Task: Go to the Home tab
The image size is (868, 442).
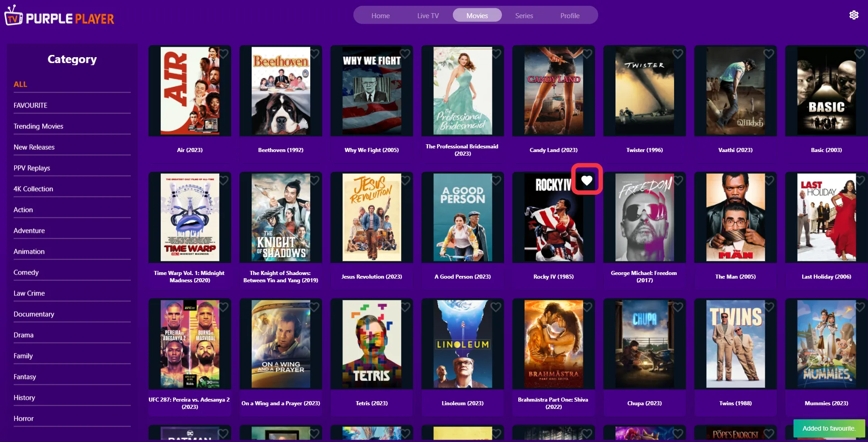Action: pos(381,15)
